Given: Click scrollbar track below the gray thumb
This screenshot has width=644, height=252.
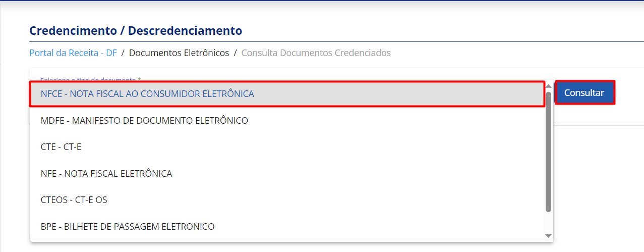Looking at the screenshot, I should [x=549, y=222].
